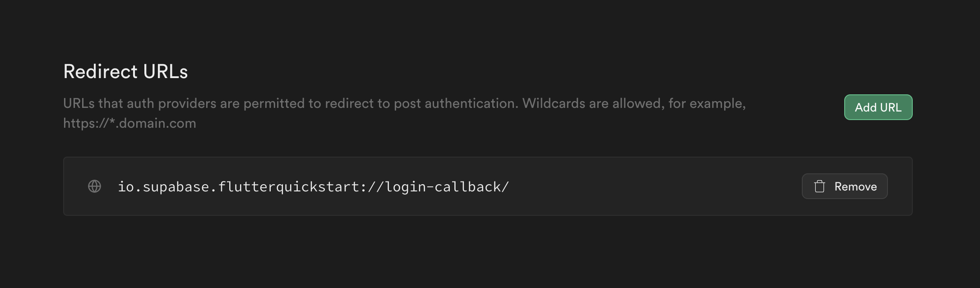Image resolution: width=980 pixels, height=288 pixels.
Task: Click the wildcard example https://*.domain.com text
Action: 129,123
